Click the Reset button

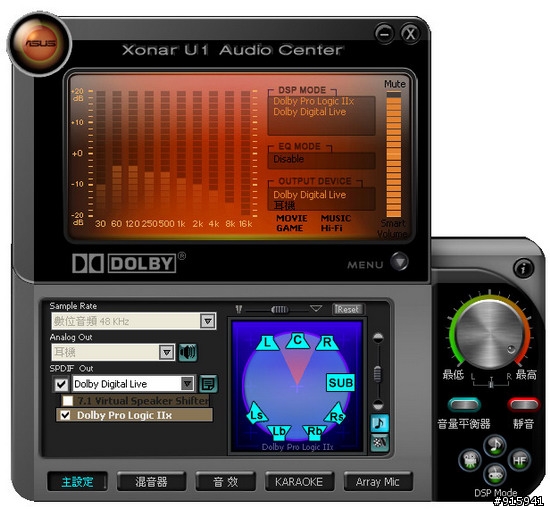click(x=348, y=309)
